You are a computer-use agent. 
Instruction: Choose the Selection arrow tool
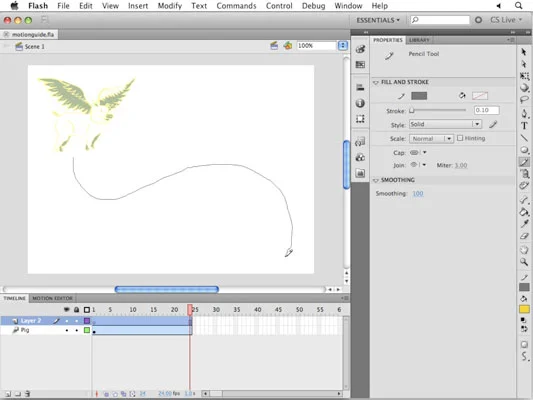[x=523, y=52]
